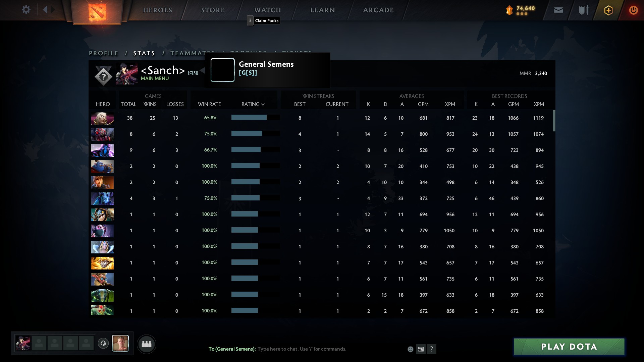Toggle party voice headset icon
This screenshot has height=362, width=644.
(x=103, y=343)
